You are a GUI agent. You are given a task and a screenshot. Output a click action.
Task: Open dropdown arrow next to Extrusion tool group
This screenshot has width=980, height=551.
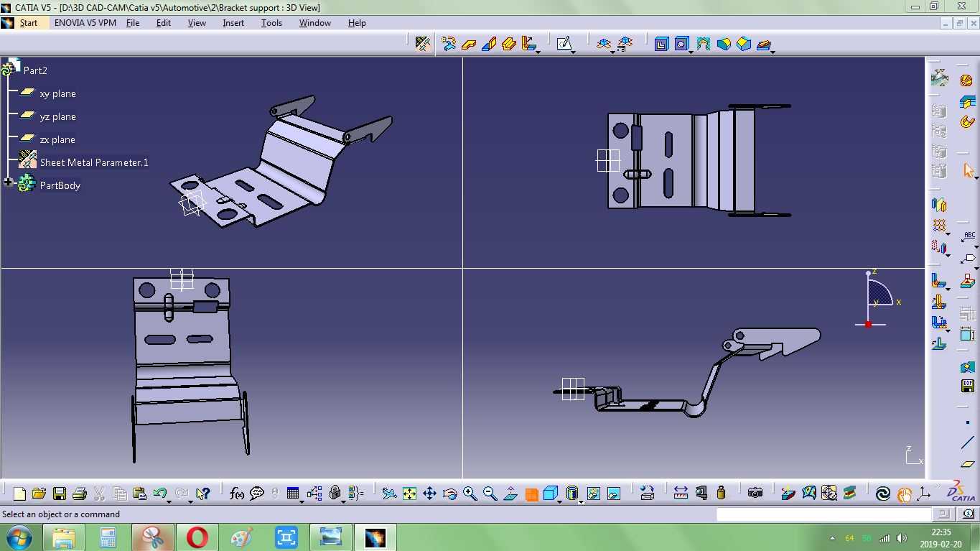pyautogui.click(x=538, y=52)
